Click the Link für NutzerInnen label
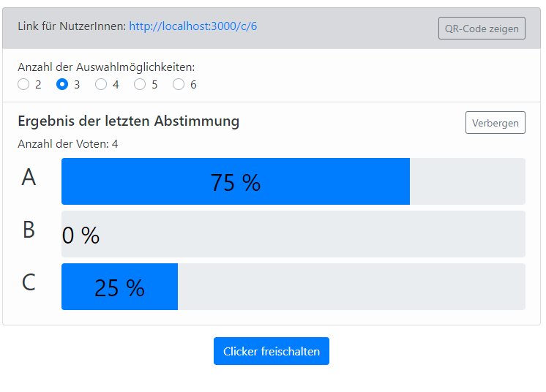 coord(72,26)
